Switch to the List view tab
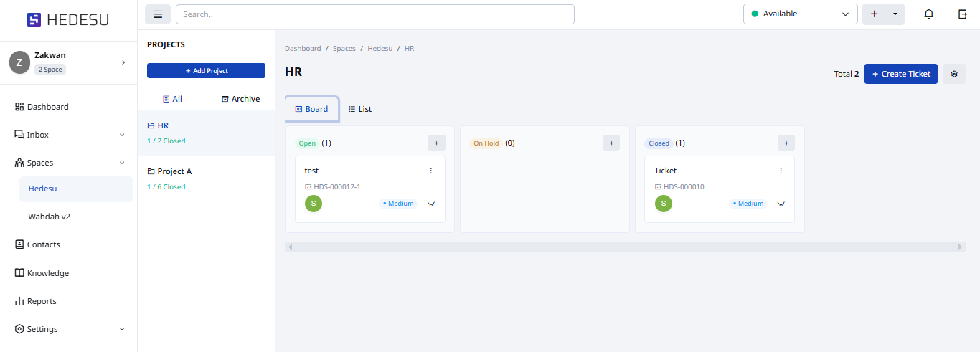980x352 pixels. pos(360,109)
